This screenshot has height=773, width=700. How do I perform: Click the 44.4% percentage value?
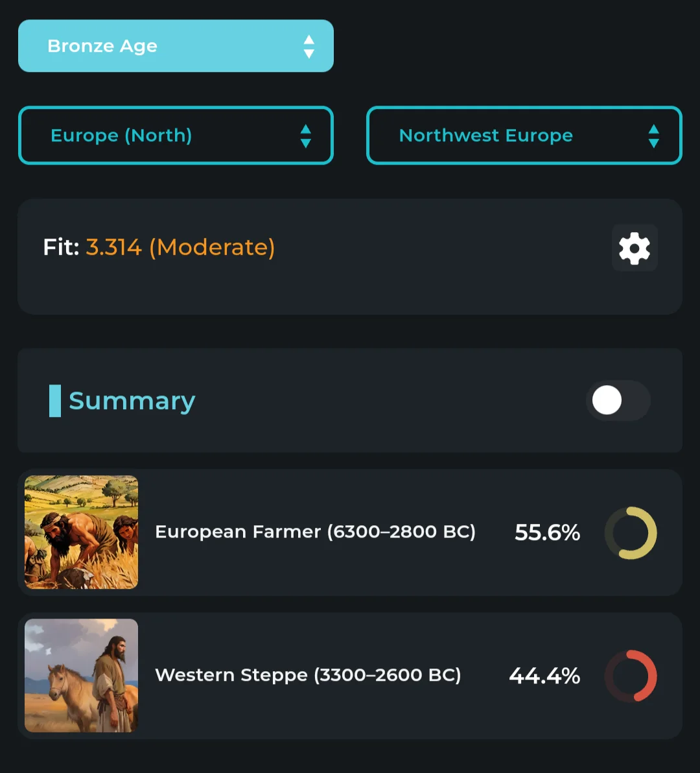pos(544,675)
